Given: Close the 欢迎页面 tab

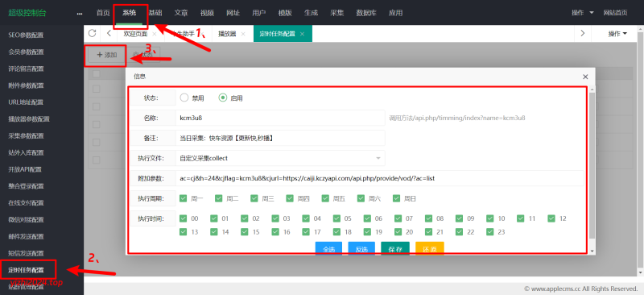Looking at the screenshot, I should point(155,34).
